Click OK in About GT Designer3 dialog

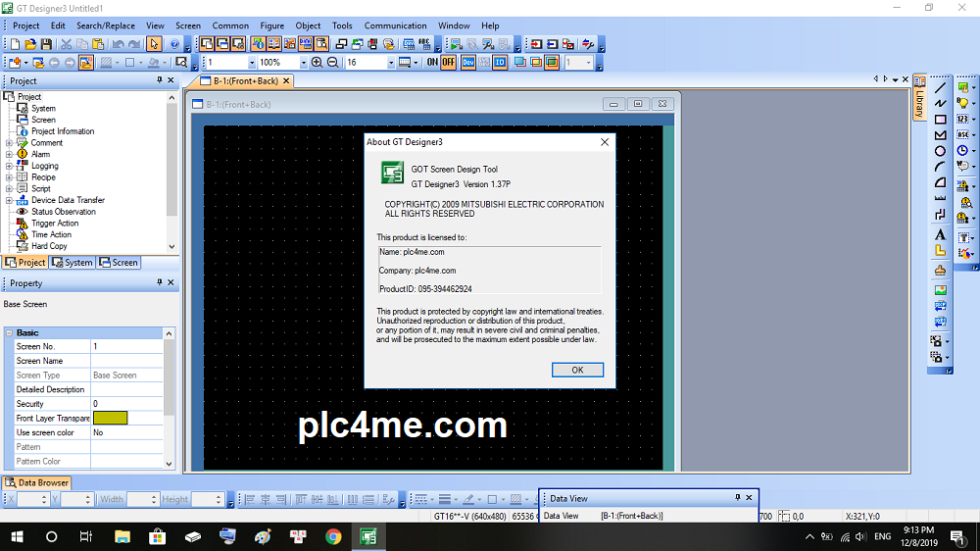pyautogui.click(x=577, y=370)
